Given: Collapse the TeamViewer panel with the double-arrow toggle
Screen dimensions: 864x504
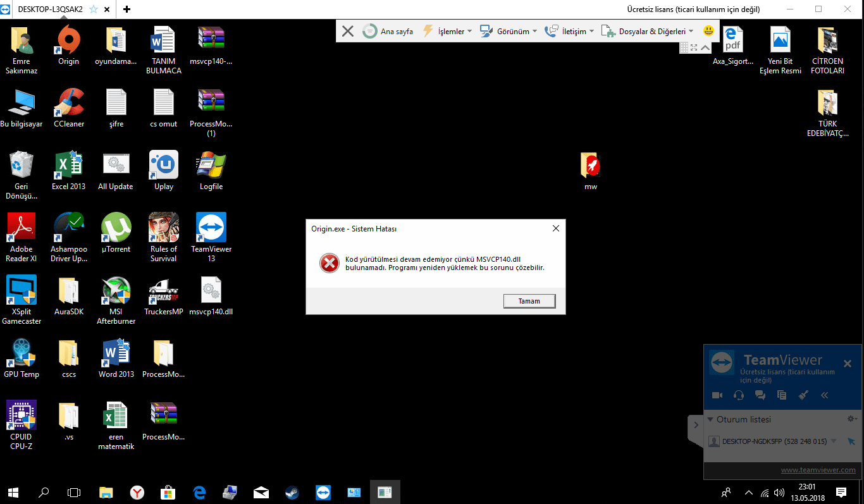Looking at the screenshot, I should 824,395.
